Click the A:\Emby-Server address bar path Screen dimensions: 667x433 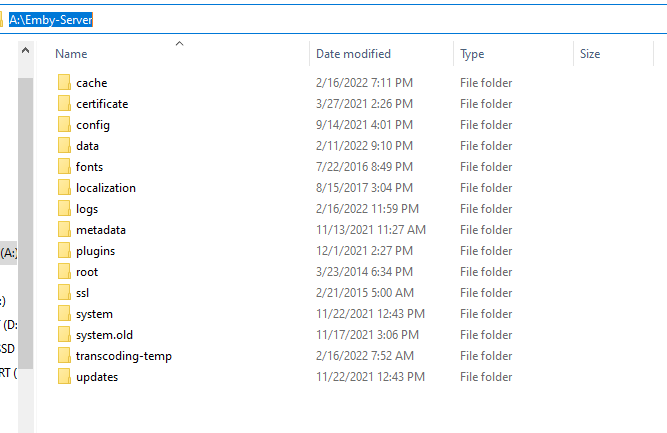51,20
